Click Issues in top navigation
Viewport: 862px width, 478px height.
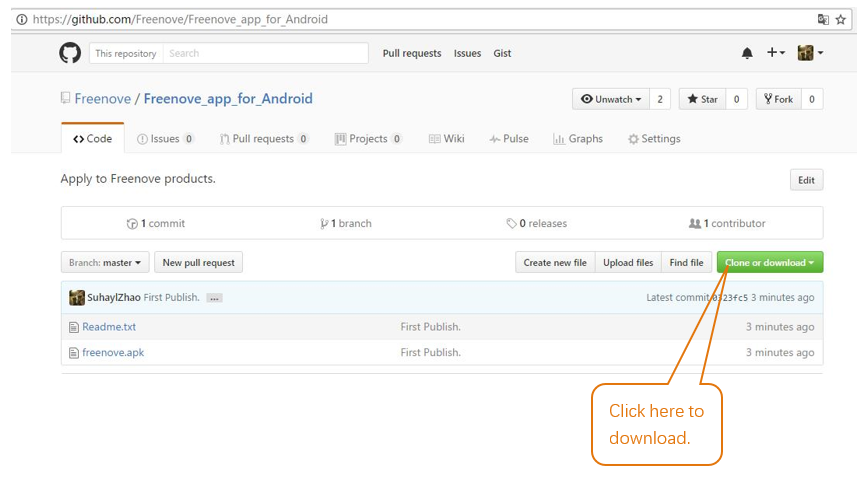point(467,53)
